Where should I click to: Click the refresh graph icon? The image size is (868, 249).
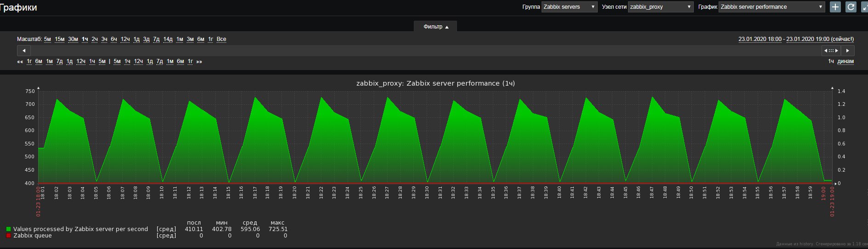tap(851, 7)
